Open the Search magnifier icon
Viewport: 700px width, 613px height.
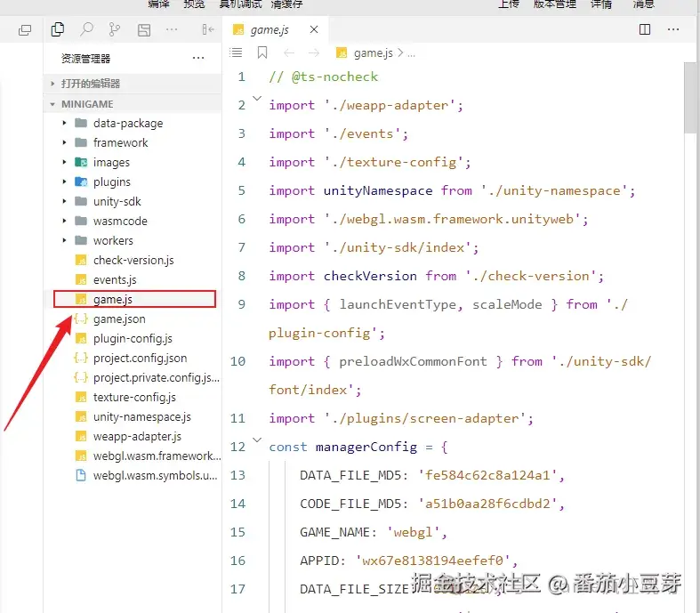point(86,29)
